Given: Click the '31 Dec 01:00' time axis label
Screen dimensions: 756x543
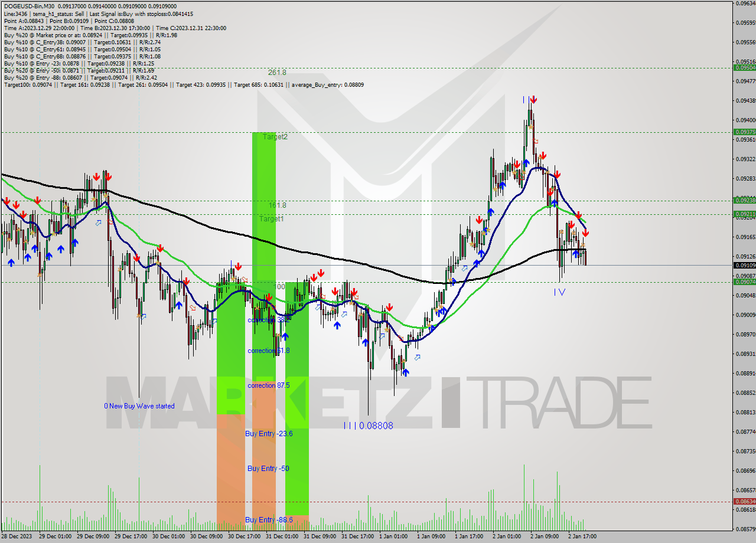Looking at the screenshot, I should [282, 537].
